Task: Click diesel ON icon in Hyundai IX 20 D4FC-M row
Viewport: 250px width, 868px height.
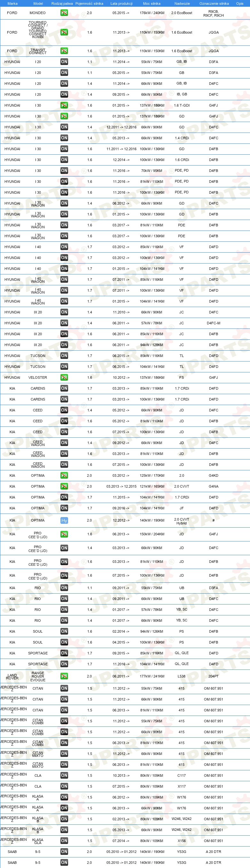Action: click(x=64, y=323)
